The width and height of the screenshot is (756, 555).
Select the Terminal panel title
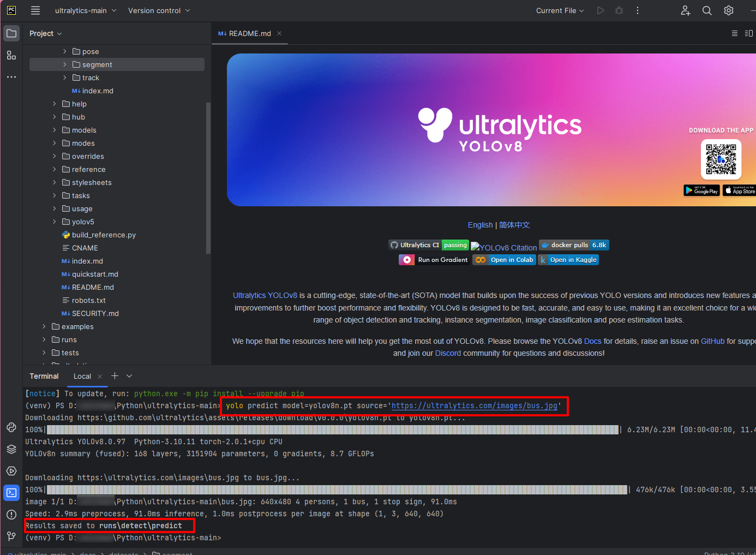click(44, 376)
